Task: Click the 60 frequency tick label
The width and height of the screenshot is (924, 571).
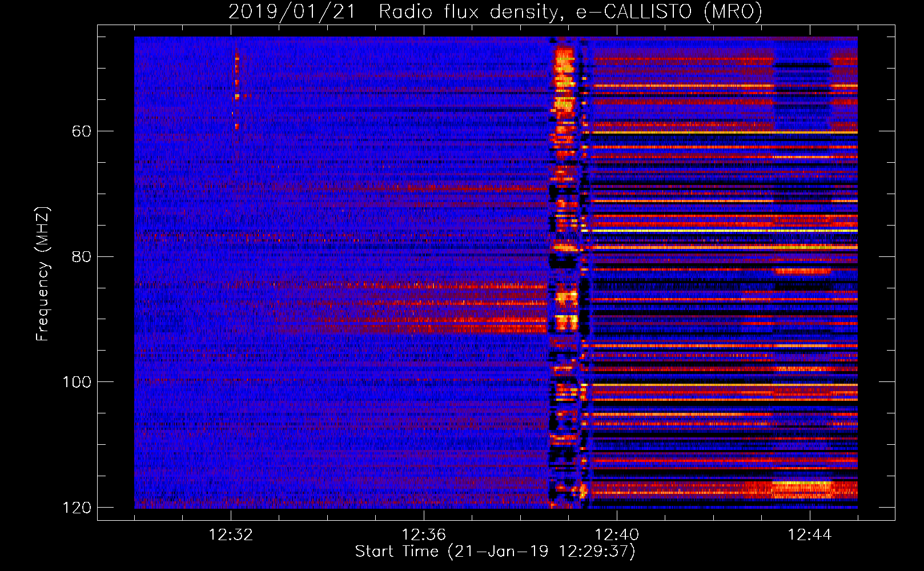Action: click(x=81, y=131)
